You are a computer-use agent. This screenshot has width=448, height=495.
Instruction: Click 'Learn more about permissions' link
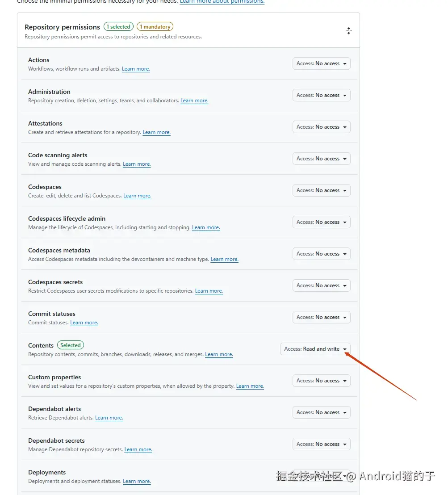tap(222, 2)
